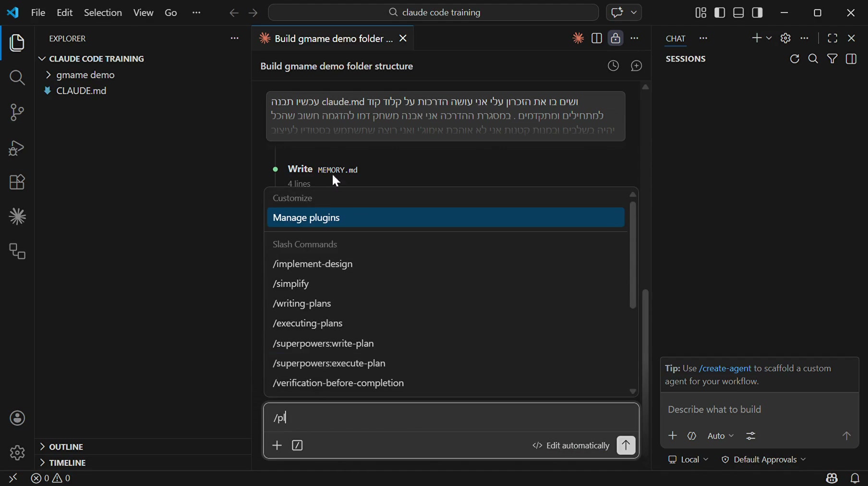Viewport: 868px width, 486px height.
Task: Open the Run and Debug view
Action: click(x=17, y=148)
